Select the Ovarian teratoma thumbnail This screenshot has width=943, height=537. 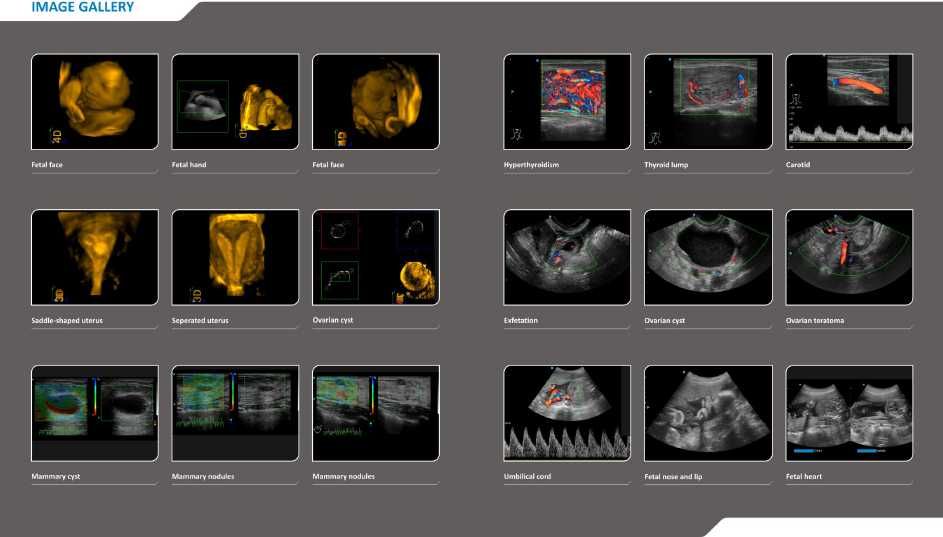(x=849, y=257)
